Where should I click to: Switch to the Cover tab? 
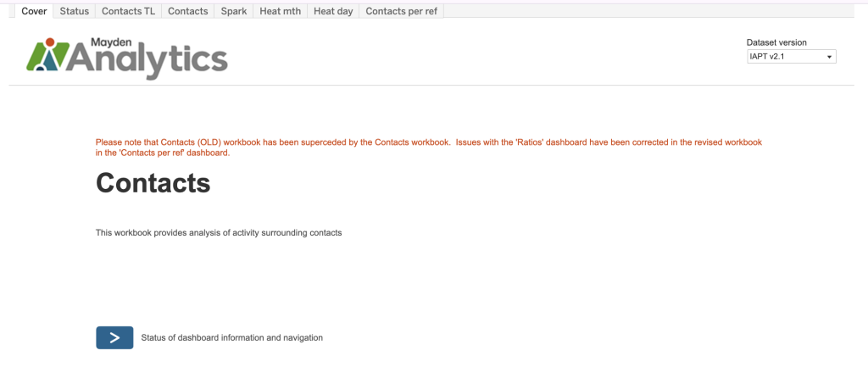pyautogui.click(x=34, y=11)
